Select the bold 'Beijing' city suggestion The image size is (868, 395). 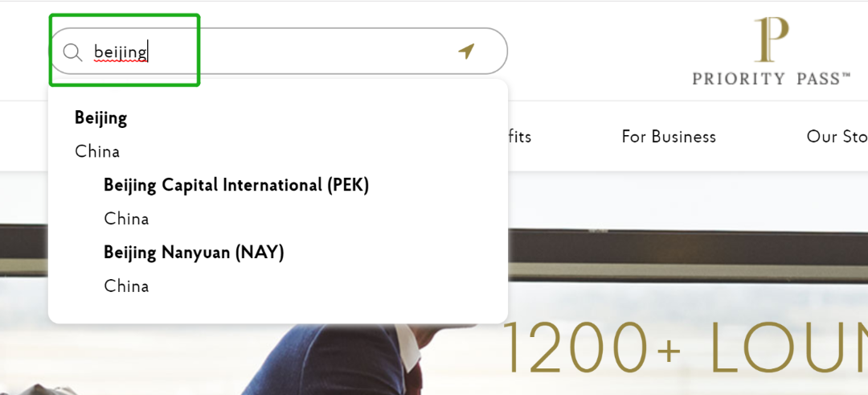coord(101,118)
